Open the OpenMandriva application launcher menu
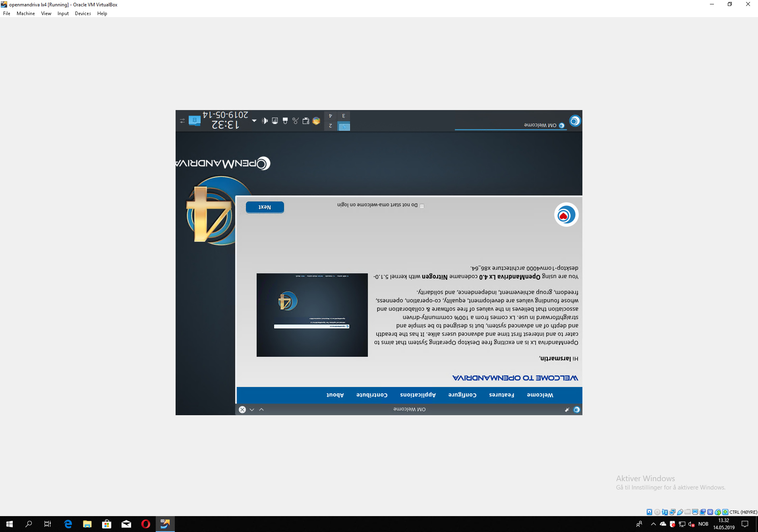The height and width of the screenshot is (532, 758). click(x=574, y=121)
